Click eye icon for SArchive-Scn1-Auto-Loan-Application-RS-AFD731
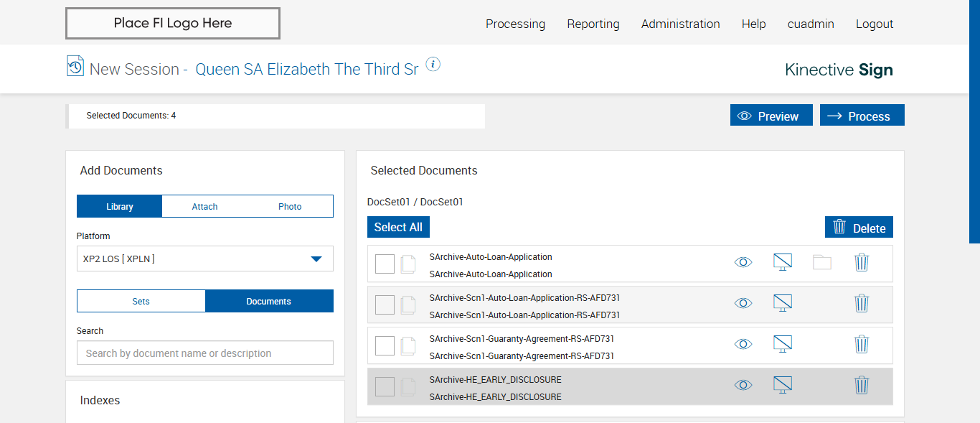 [x=743, y=303]
